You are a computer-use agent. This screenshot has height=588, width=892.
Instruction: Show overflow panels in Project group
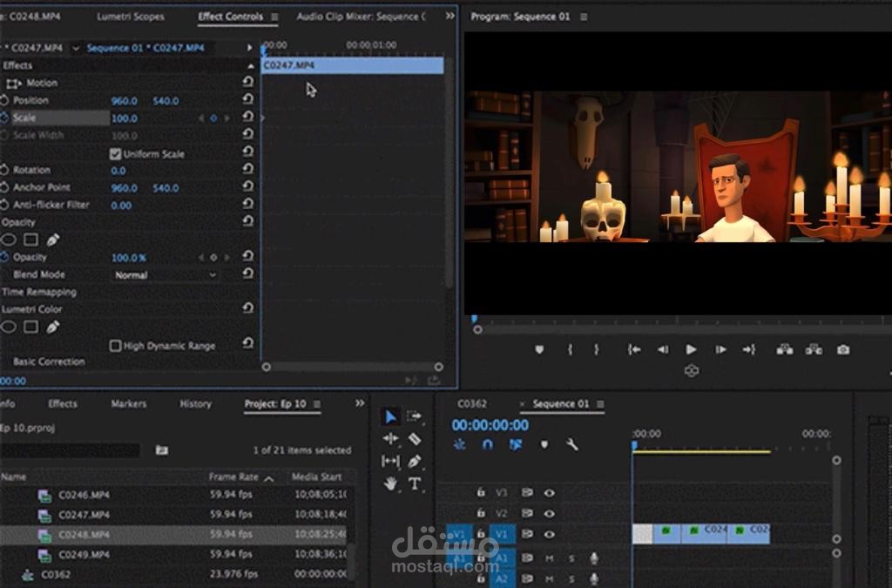click(360, 403)
